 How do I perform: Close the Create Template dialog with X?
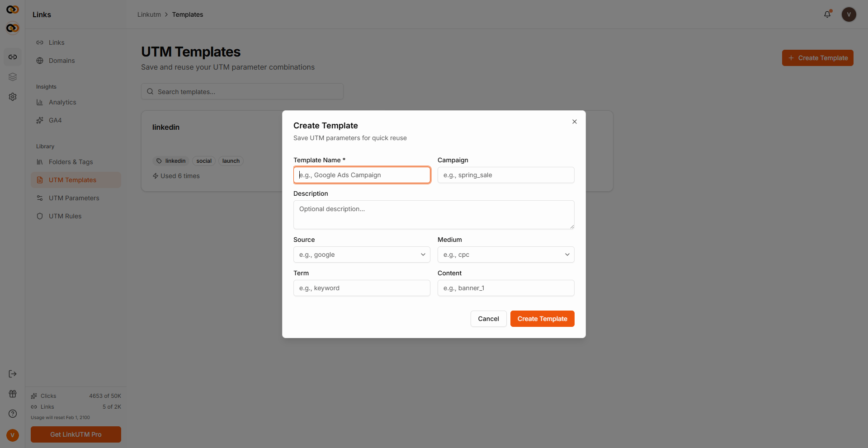tap(575, 122)
